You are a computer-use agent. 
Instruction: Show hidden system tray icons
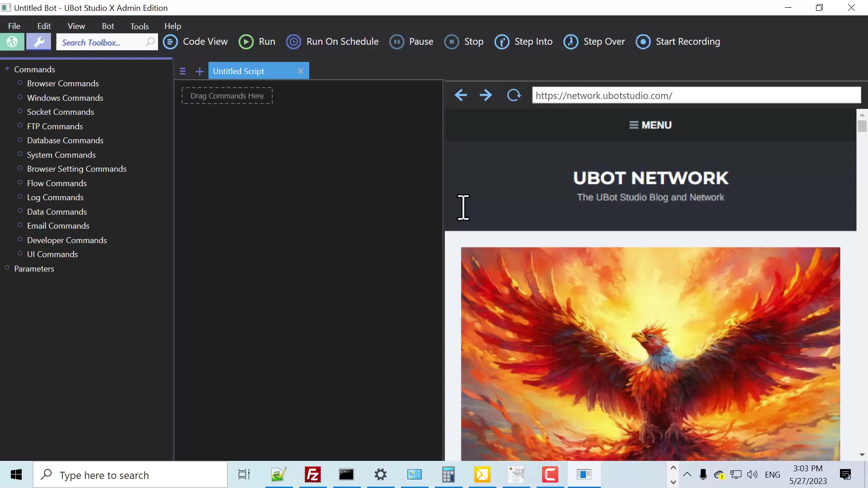687,474
